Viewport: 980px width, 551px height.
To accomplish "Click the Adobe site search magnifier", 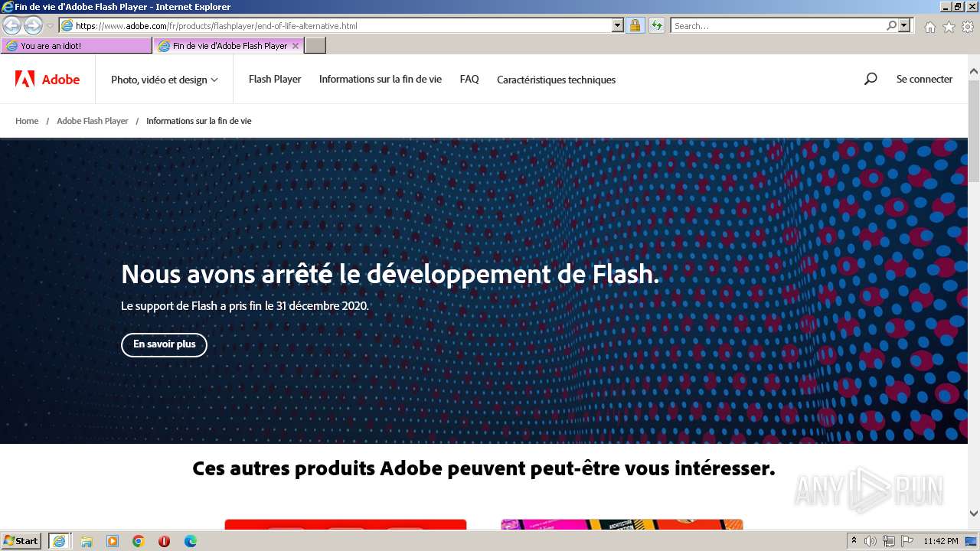I will pyautogui.click(x=871, y=79).
